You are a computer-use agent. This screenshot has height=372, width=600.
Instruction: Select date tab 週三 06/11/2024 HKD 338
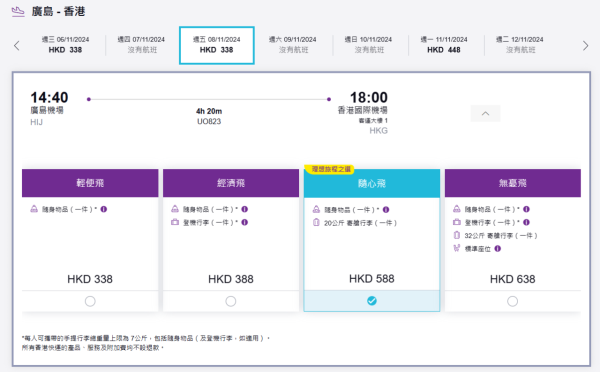click(x=65, y=45)
